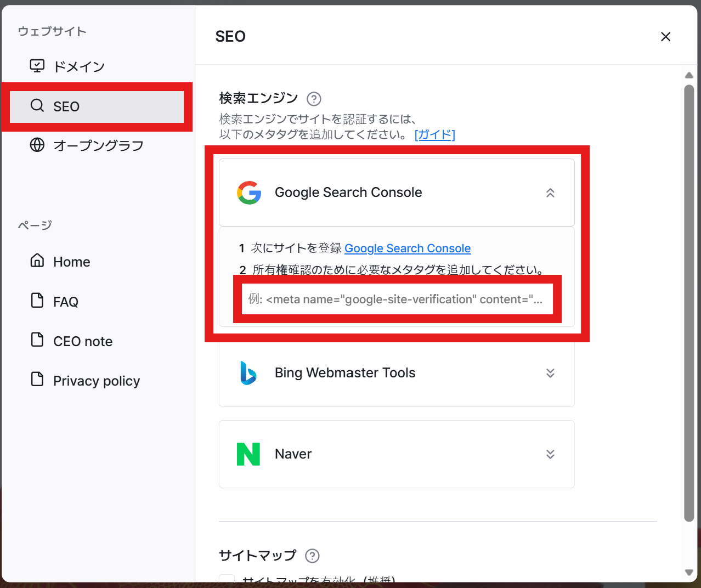
Task: Click the Bing Webmaster Tools title text
Action: (345, 373)
